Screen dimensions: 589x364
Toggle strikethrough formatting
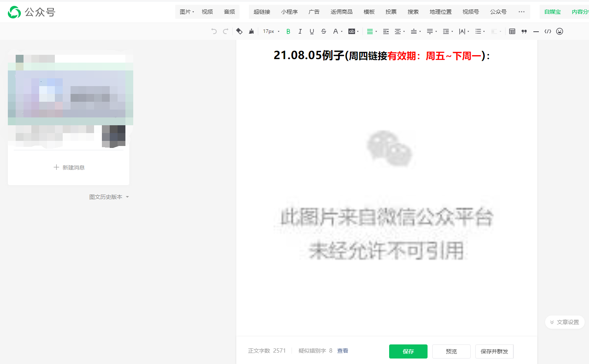click(x=323, y=31)
